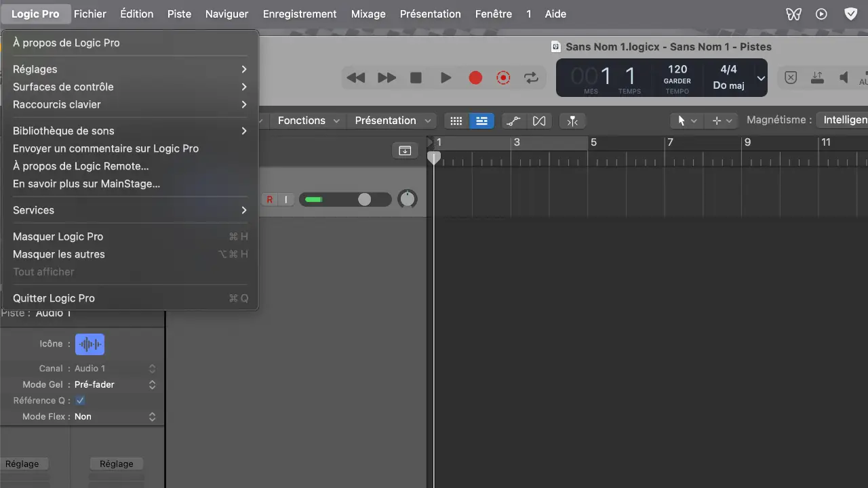The width and height of the screenshot is (868, 488).
Task: Click the Capture Recording dotted-circle button
Action: point(503,78)
